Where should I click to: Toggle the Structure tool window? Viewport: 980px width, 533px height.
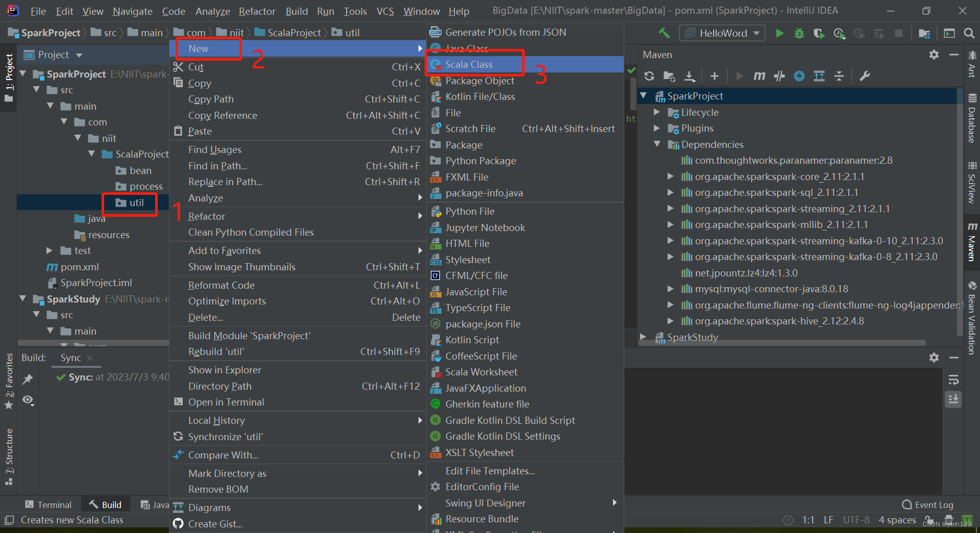coord(9,457)
